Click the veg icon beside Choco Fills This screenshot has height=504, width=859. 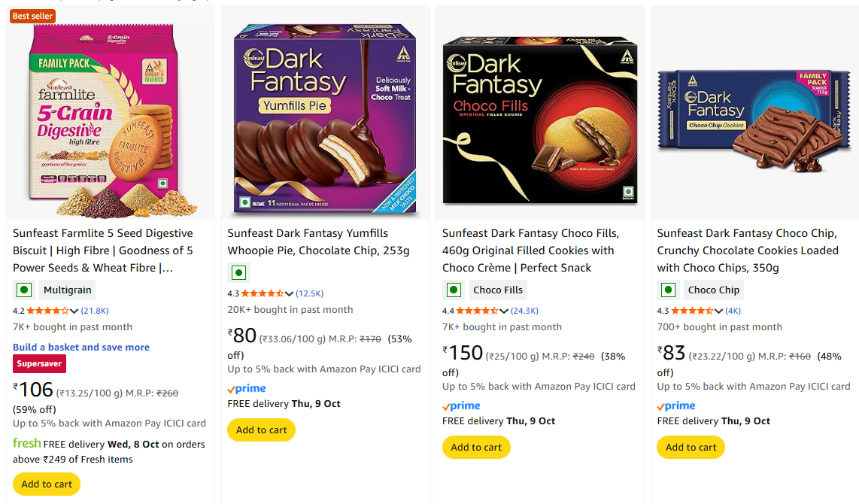[454, 290]
